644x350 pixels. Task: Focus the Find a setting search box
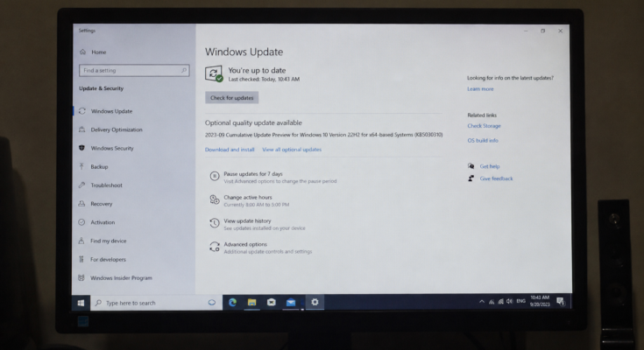coord(134,71)
